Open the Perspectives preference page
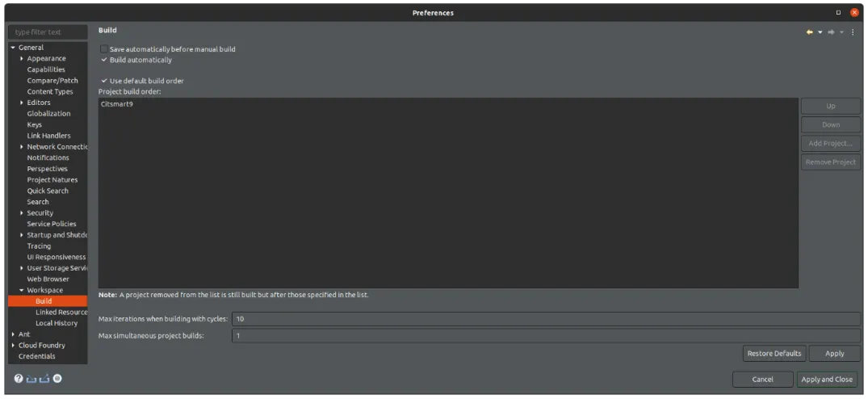868x399 pixels. (x=47, y=169)
